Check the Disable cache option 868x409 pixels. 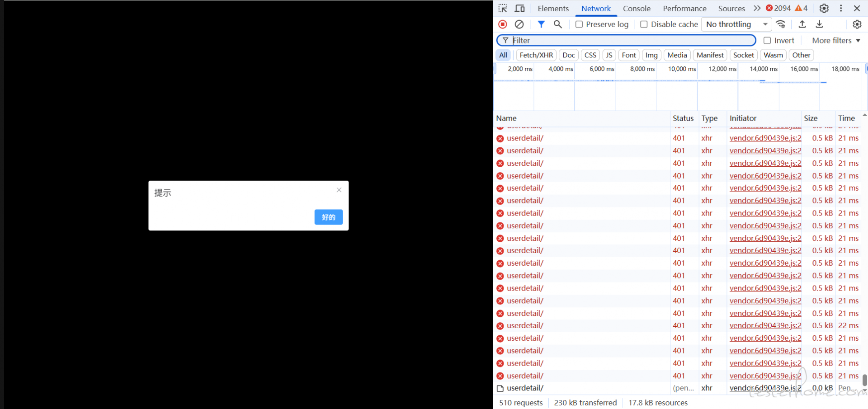(644, 24)
